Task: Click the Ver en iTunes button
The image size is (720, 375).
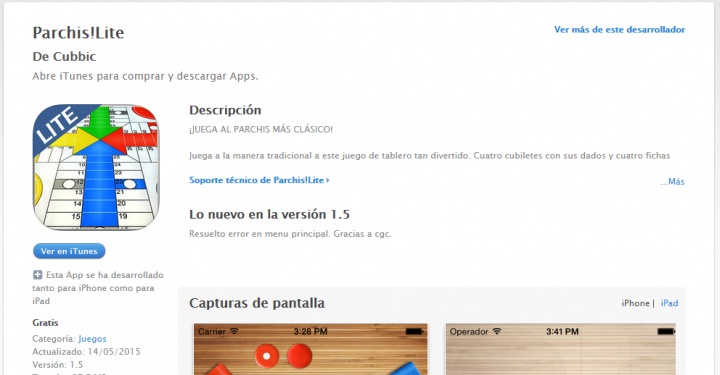Action: click(69, 251)
